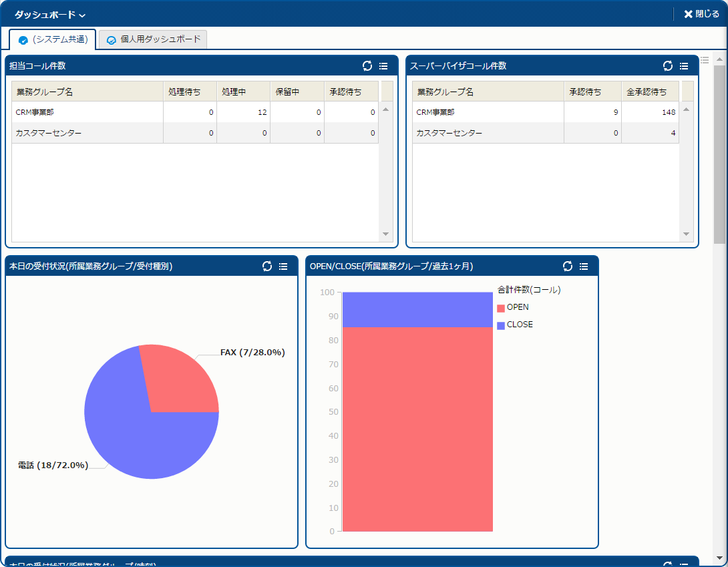The image size is (728, 567).
Task: Open CRM事業部 全承認待ち count 148
Action: point(669,112)
